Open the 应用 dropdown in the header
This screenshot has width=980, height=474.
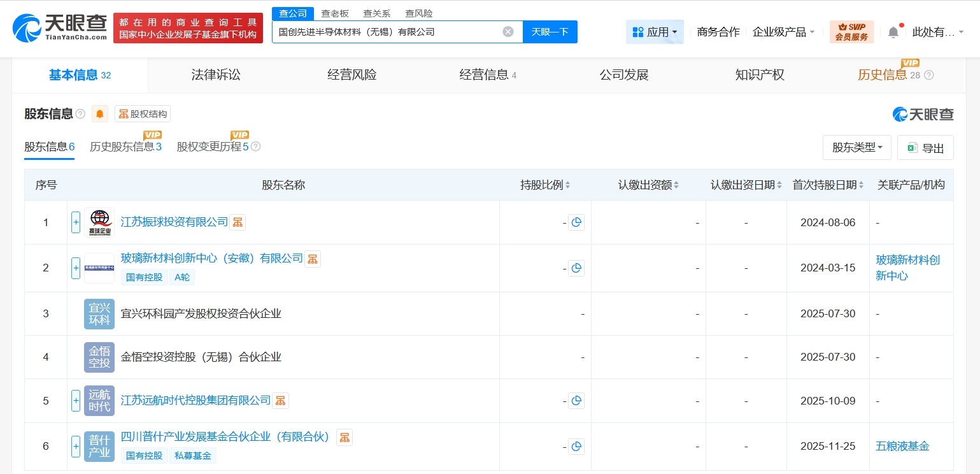click(x=655, y=31)
